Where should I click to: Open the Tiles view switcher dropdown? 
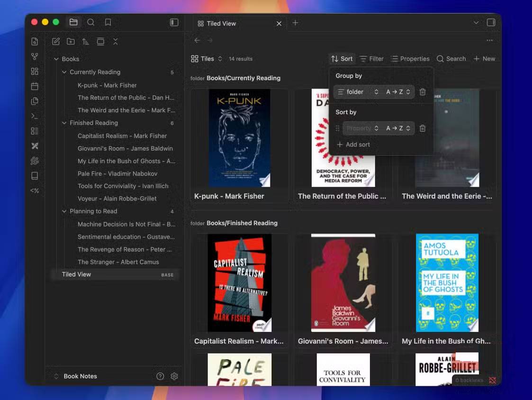pos(207,59)
